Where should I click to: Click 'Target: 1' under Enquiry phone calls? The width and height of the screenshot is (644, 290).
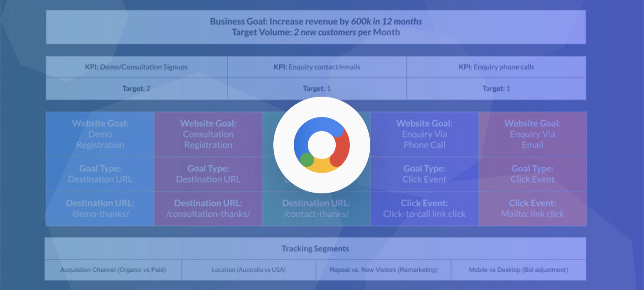click(x=496, y=89)
